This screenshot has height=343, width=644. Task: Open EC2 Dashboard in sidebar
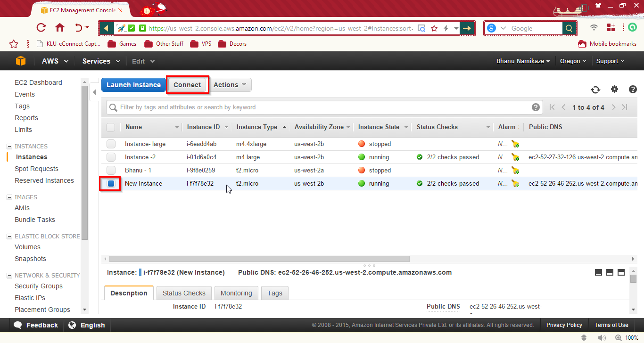coord(38,82)
